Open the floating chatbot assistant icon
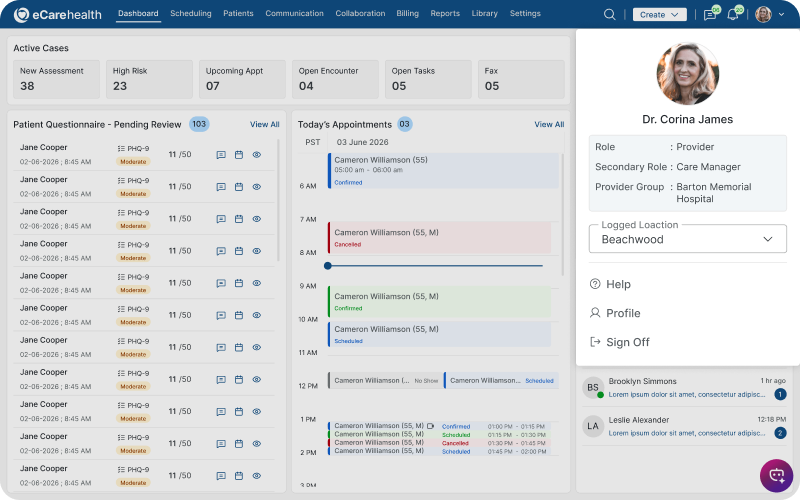 click(776, 476)
